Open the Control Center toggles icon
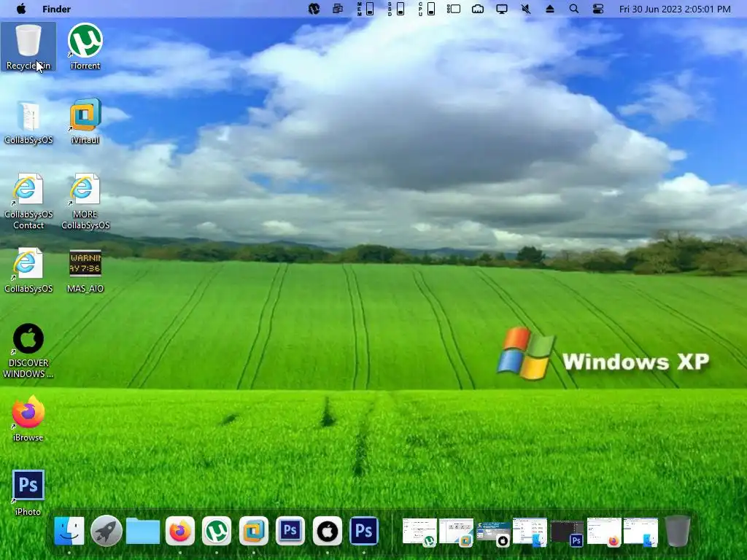 click(598, 9)
